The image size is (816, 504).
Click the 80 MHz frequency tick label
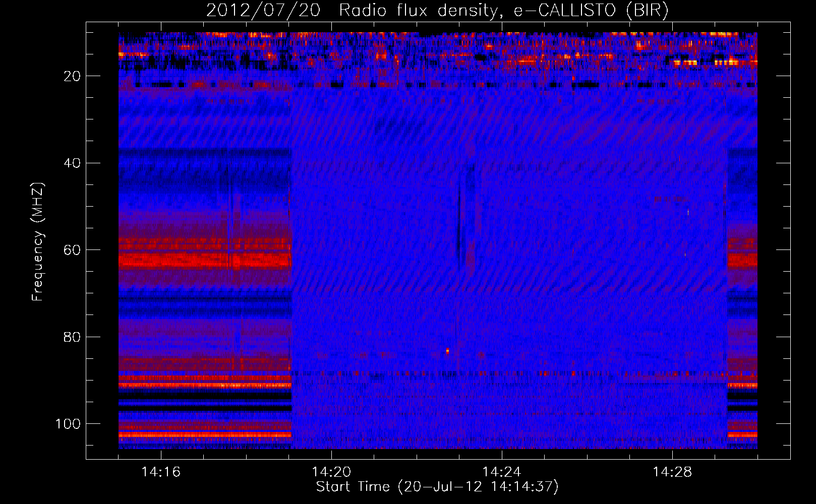coord(72,337)
